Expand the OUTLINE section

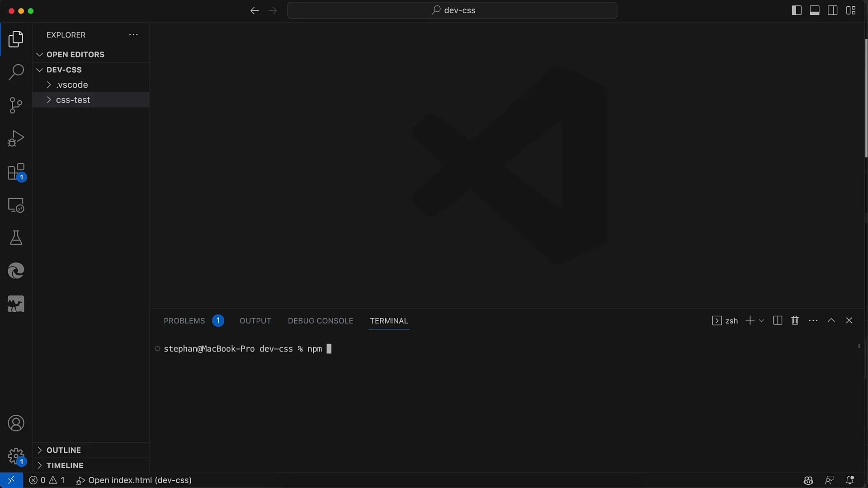(91, 450)
